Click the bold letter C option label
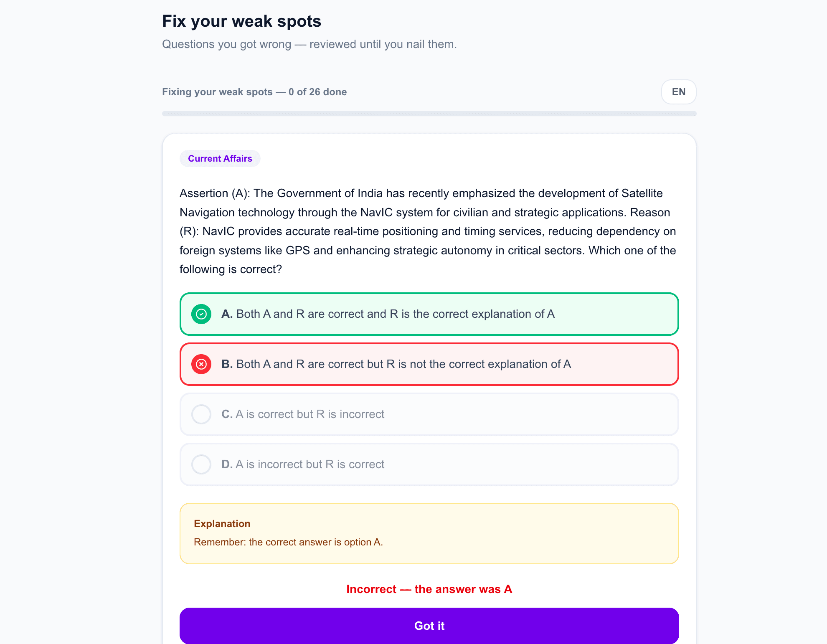827x644 pixels. pyautogui.click(x=227, y=414)
